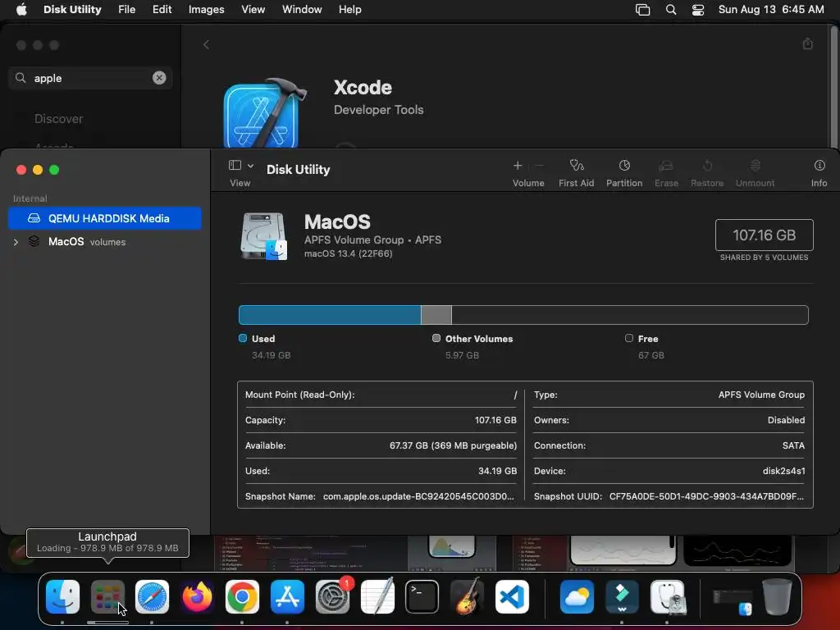Open System Settings from the Dock
The image size is (840, 630).
(x=332, y=597)
